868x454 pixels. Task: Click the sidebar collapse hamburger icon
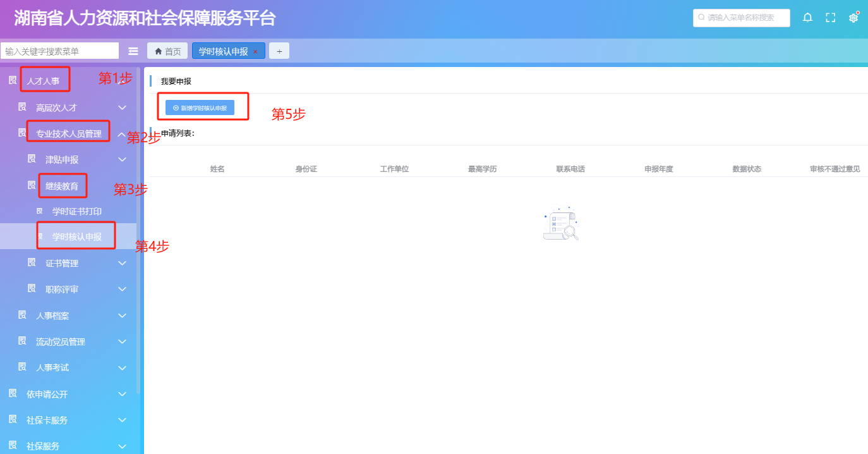[x=133, y=51]
